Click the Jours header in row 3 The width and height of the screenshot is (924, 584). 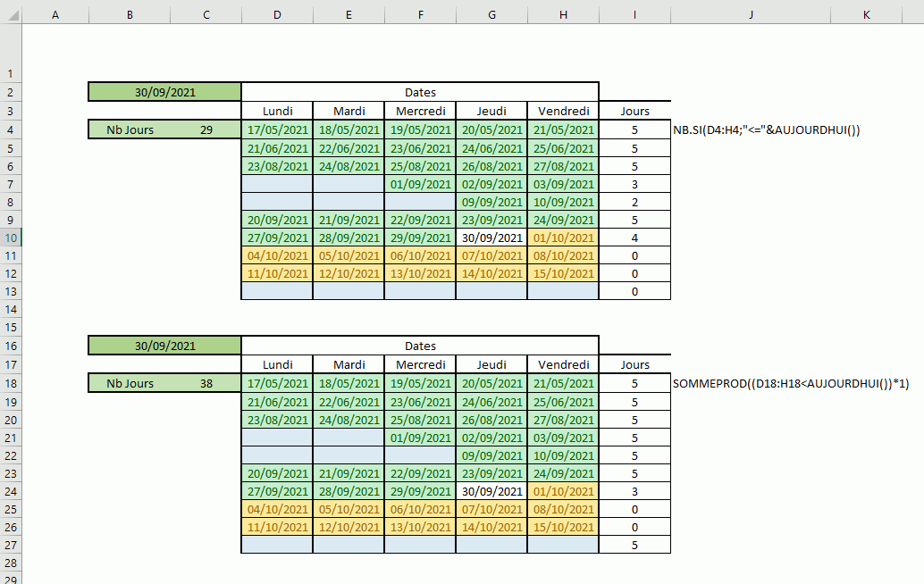click(x=634, y=111)
